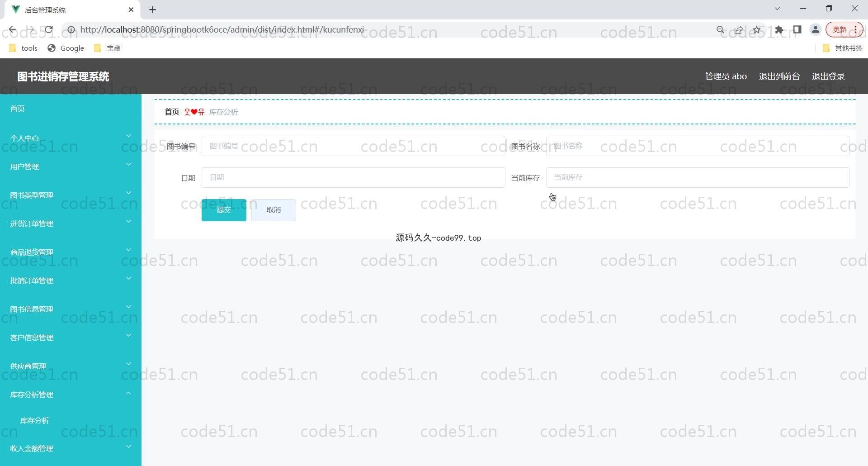868x466 pixels.
Task: Bookmark this page with star icon
Action: (x=757, y=30)
